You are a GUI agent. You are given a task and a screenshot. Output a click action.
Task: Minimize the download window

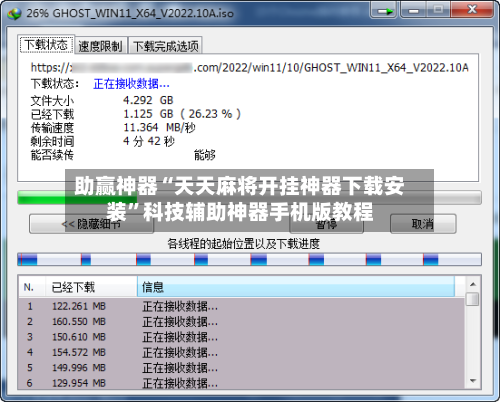pos(413,10)
